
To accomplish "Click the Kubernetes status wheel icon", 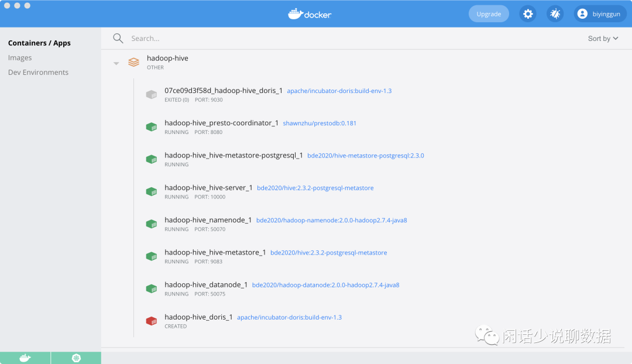I will coord(76,358).
